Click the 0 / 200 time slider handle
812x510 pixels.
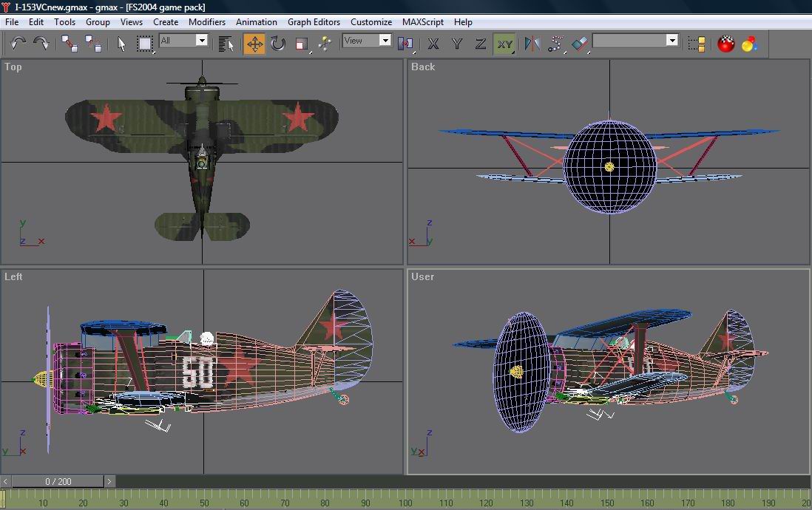coord(58,482)
